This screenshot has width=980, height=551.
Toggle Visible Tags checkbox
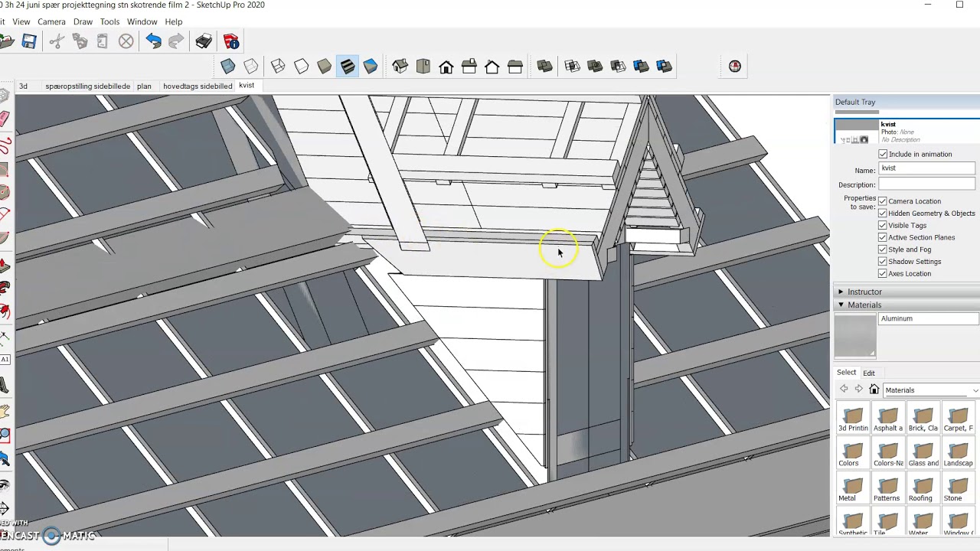[x=883, y=226]
